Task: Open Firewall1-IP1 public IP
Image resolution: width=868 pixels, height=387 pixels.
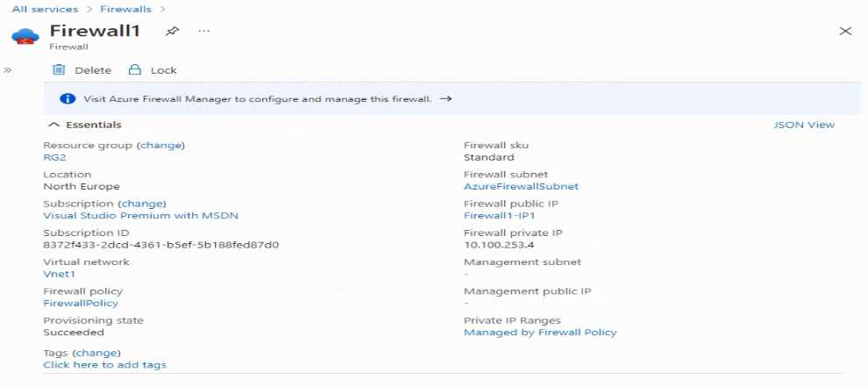Action: coord(500,216)
